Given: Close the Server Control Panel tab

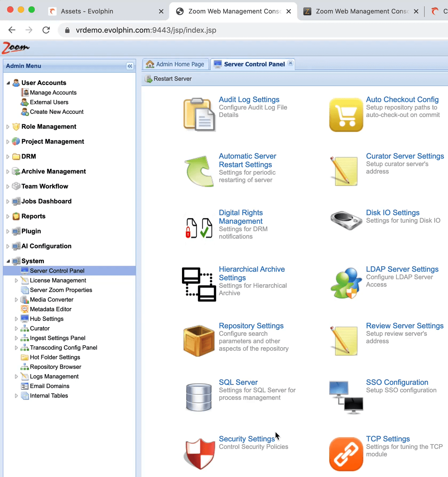Looking at the screenshot, I should pos(290,63).
